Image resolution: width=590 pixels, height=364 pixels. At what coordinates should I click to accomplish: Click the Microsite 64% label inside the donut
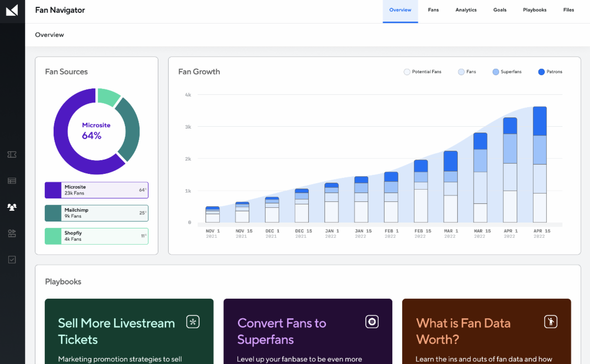click(x=96, y=131)
